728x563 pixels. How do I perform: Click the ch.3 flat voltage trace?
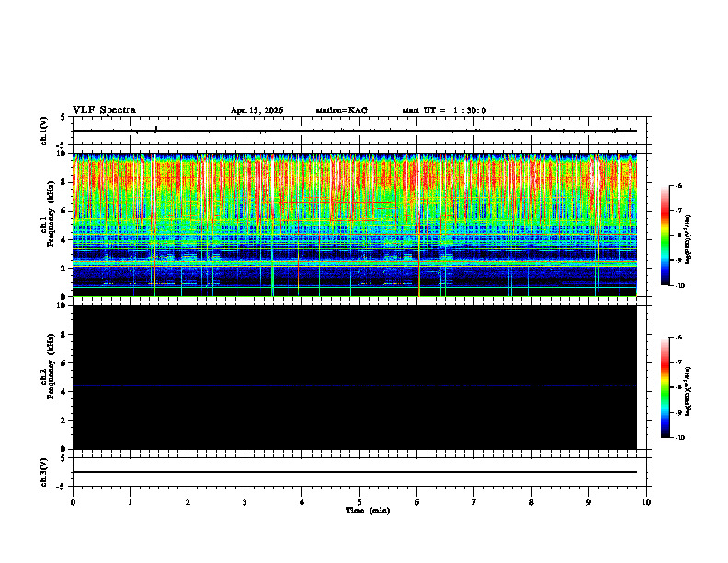(355, 472)
